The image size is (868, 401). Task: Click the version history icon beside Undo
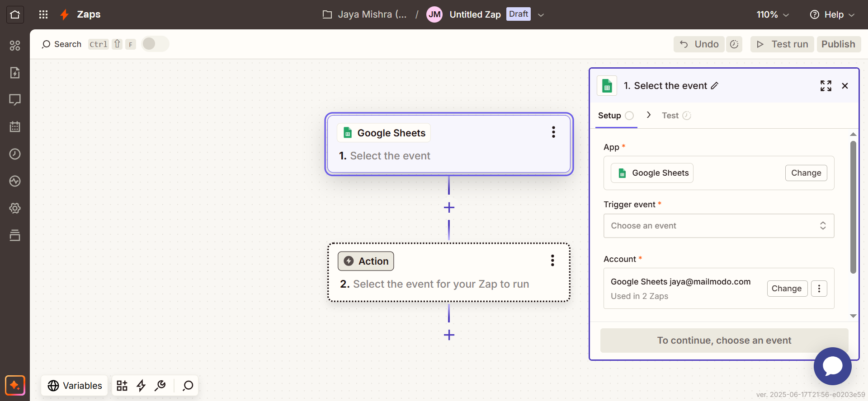(734, 44)
